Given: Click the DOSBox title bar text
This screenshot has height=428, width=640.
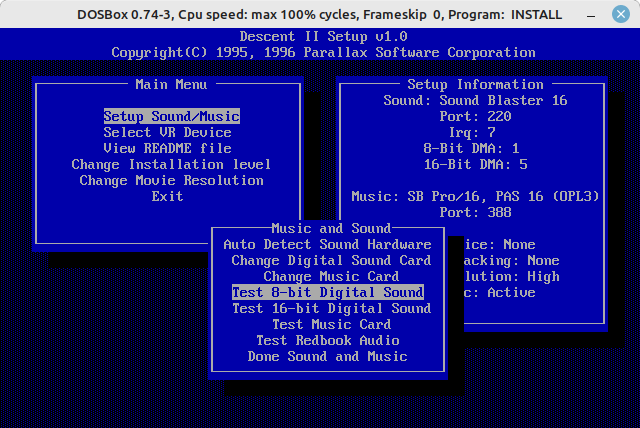Looking at the screenshot, I should pos(320,15).
